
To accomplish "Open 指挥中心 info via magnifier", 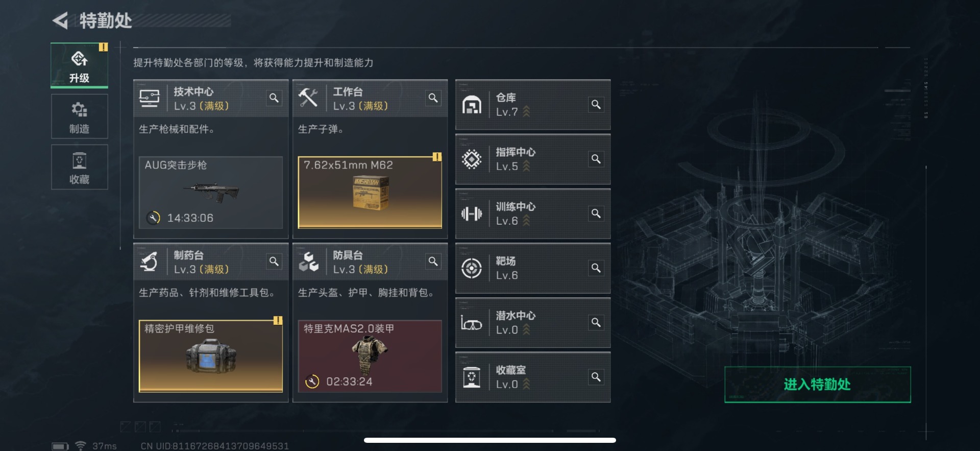I will pos(596,159).
